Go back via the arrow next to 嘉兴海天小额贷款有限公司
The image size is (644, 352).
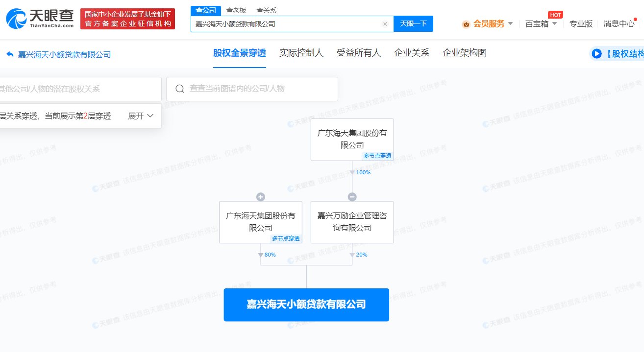[x=10, y=54]
